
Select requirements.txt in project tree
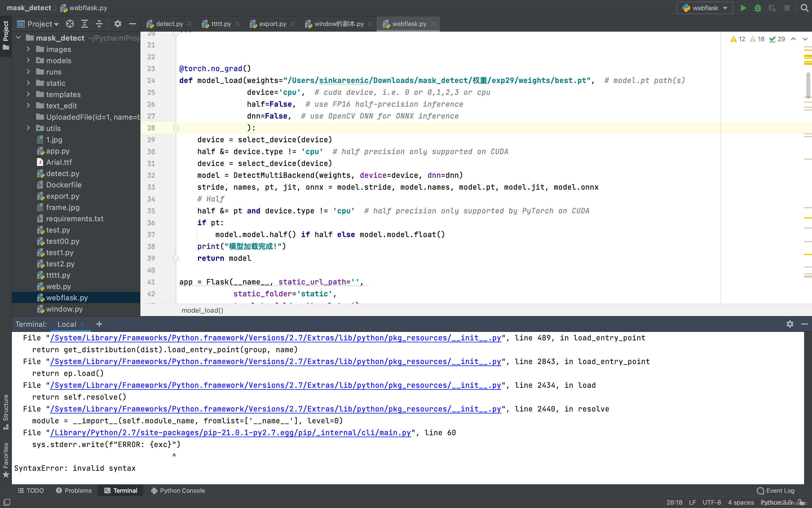pos(74,218)
